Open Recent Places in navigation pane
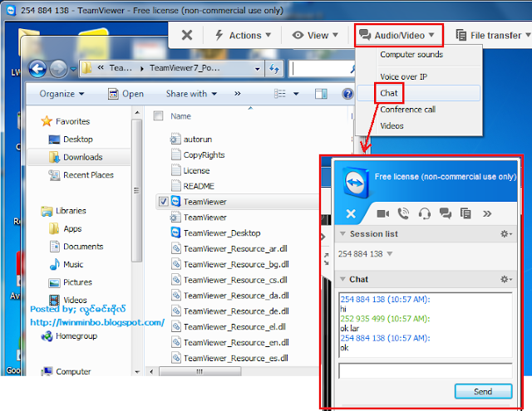Viewport: 532px width, 411px height. [81, 175]
